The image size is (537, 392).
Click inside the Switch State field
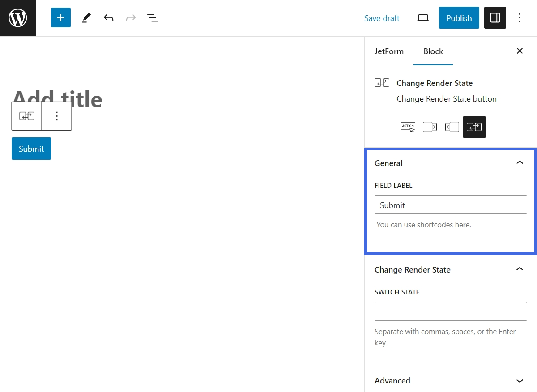(x=450, y=311)
